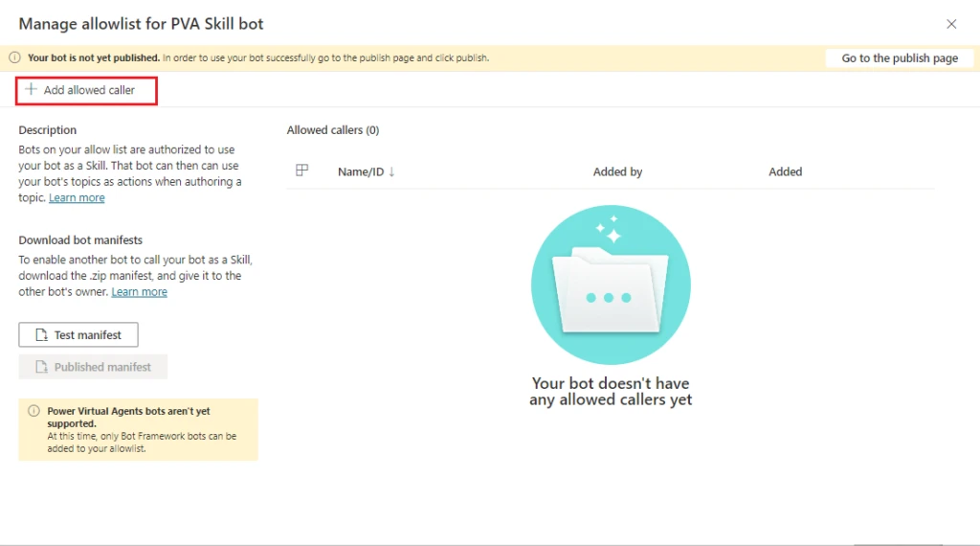Select the Description heading
The height and width of the screenshot is (546, 980).
click(x=48, y=130)
